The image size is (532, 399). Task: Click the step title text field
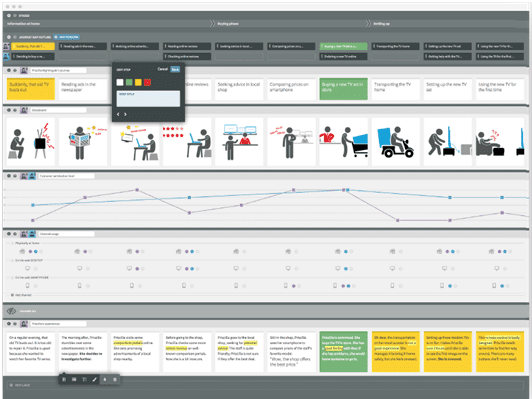[148, 99]
